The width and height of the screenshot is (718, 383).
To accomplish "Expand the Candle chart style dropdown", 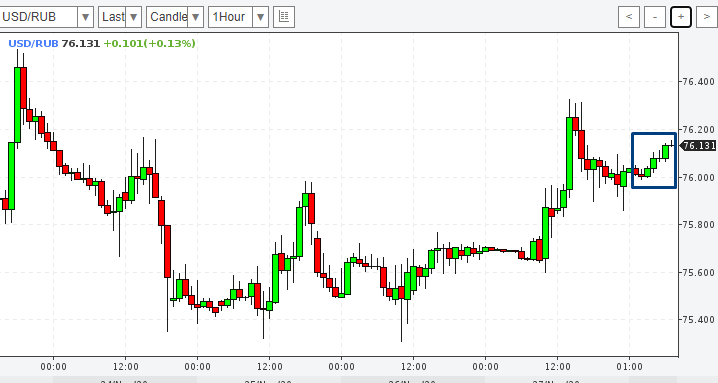I will [x=196, y=17].
